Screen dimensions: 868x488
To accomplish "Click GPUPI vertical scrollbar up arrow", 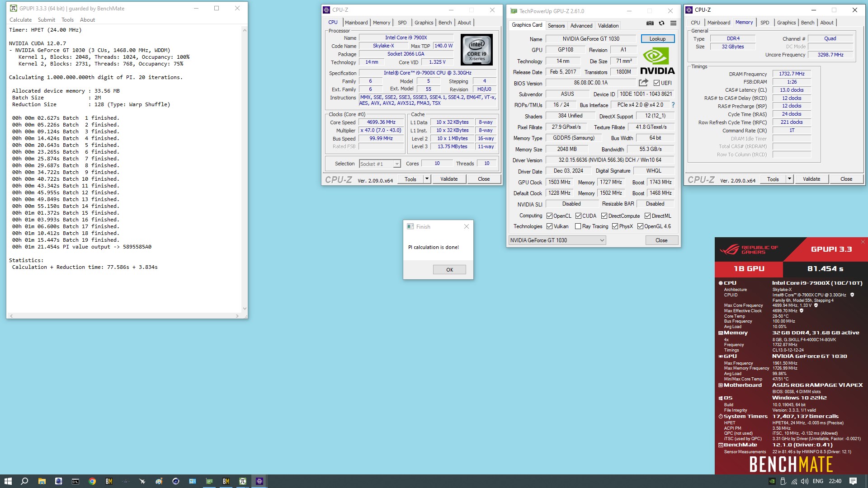I will 245,30.
